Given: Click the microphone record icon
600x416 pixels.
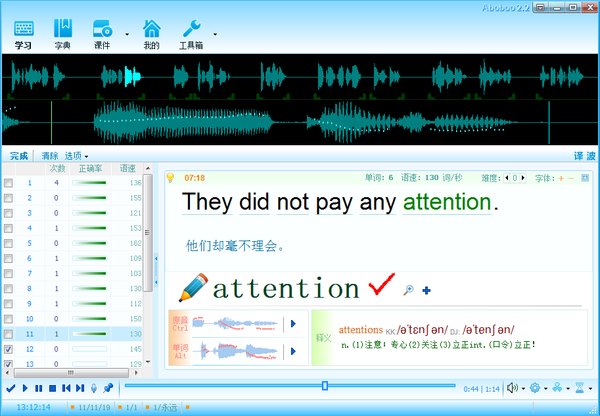Looking at the screenshot, I should coord(94,388).
